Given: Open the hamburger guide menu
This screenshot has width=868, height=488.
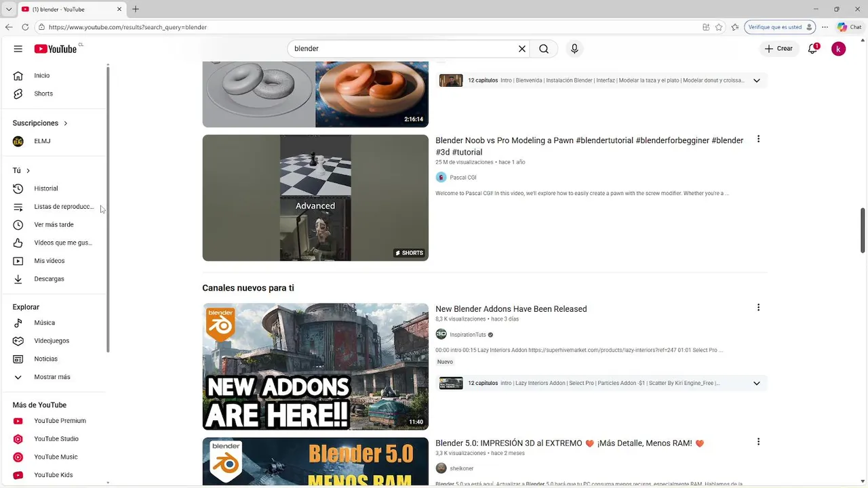Looking at the screenshot, I should (18, 49).
